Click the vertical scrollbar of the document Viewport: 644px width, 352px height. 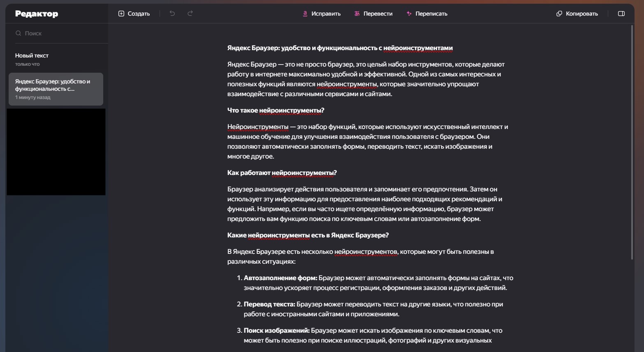pyautogui.click(x=632, y=142)
